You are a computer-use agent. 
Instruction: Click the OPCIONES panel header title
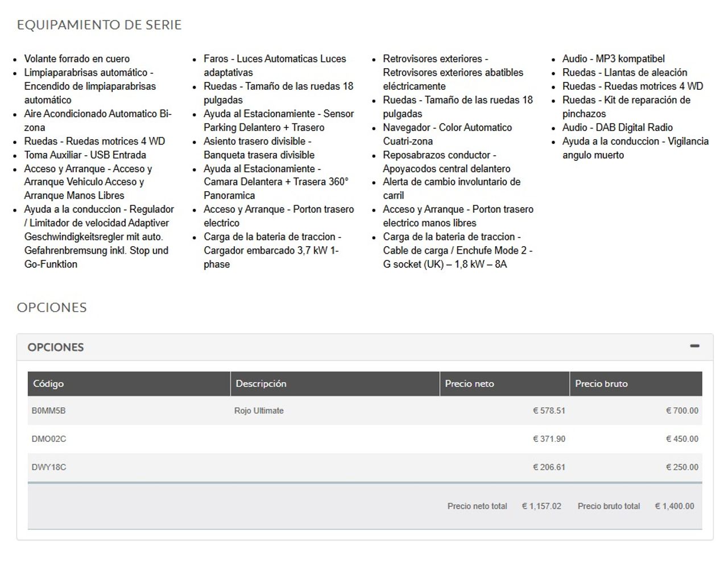56,348
